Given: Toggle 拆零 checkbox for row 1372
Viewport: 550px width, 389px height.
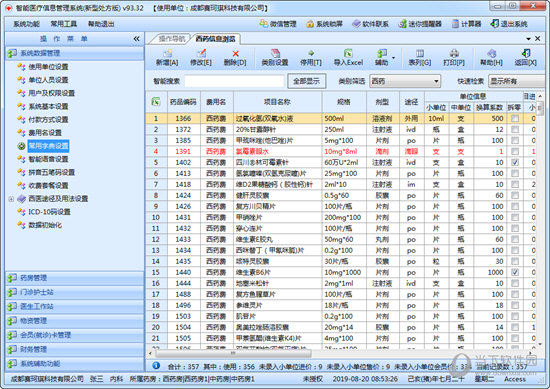Looking at the screenshot, I should (515, 129).
